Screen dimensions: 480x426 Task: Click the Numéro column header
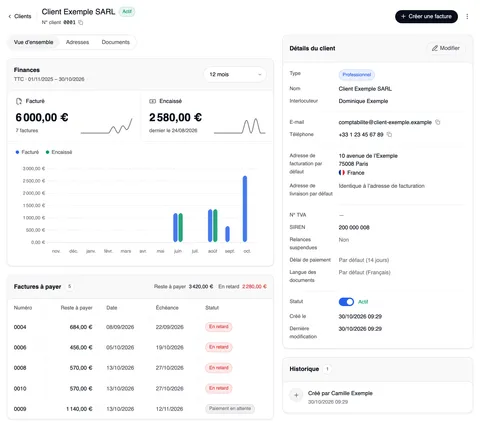23,308
